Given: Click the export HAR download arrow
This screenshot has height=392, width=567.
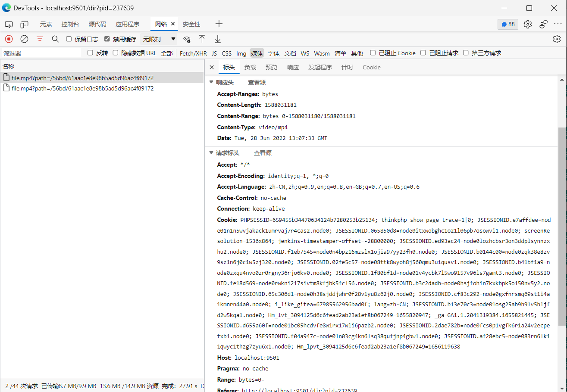Looking at the screenshot, I should pos(218,39).
